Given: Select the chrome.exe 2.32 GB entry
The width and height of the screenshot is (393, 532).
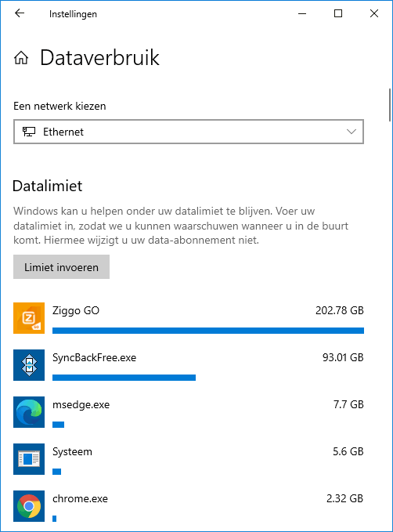Looking at the screenshot, I should click(189, 506).
